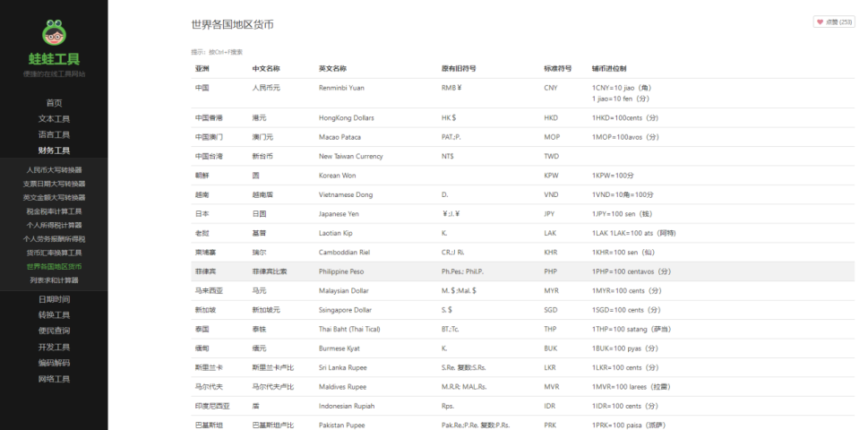Select the Thai Baht (Thai Tical) cell
The height and width of the screenshot is (430, 868).
pos(349,330)
